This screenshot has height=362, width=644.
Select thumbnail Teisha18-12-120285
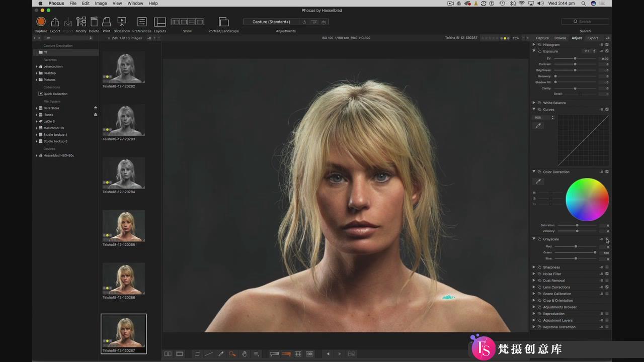pos(124,226)
